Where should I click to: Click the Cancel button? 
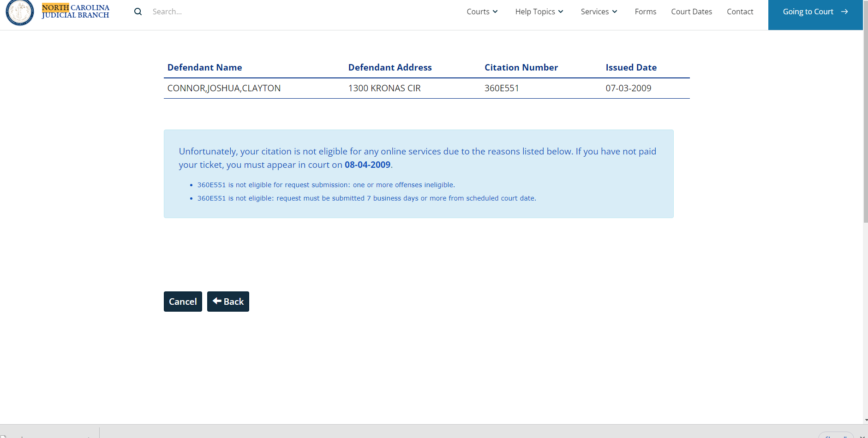click(x=183, y=302)
